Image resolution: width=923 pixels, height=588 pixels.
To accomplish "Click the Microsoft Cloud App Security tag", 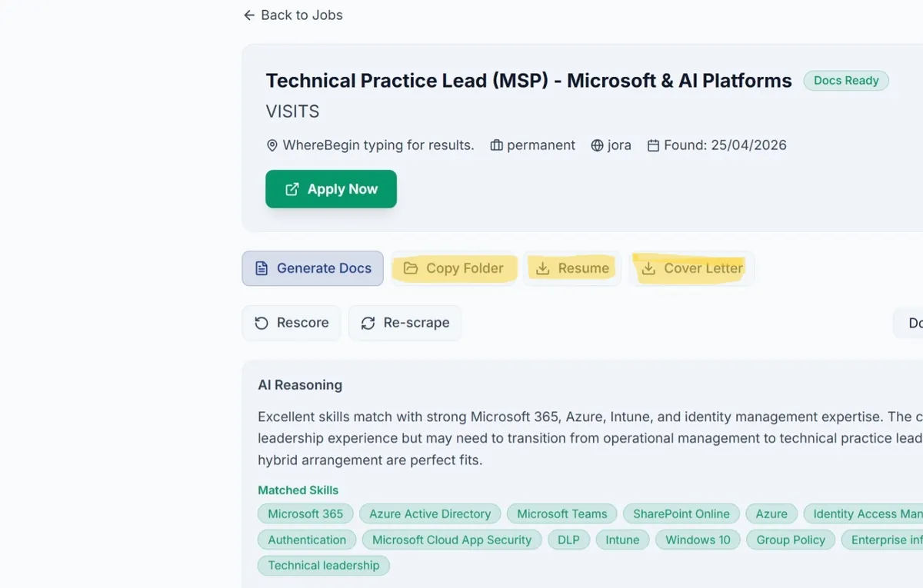I will click(452, 540).
